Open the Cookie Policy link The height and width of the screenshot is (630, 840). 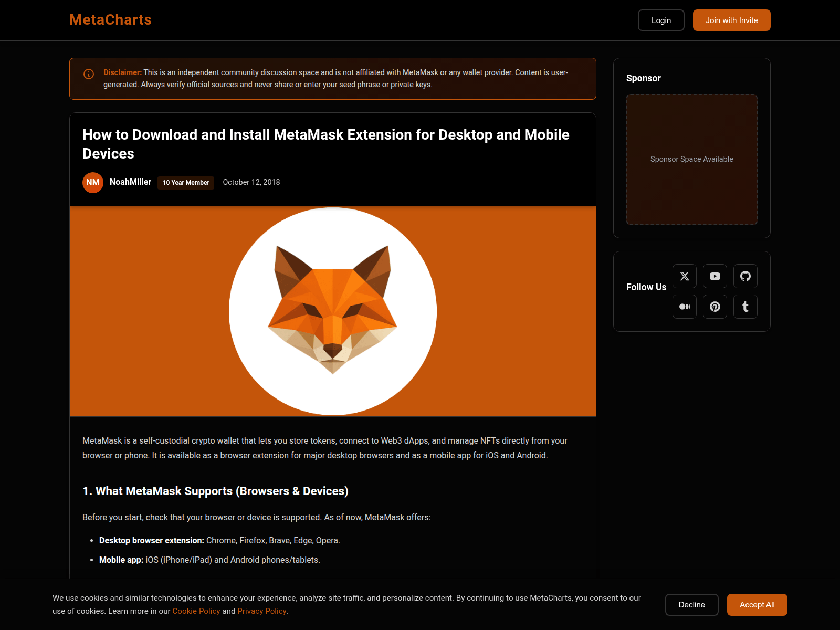click(196, 611)
